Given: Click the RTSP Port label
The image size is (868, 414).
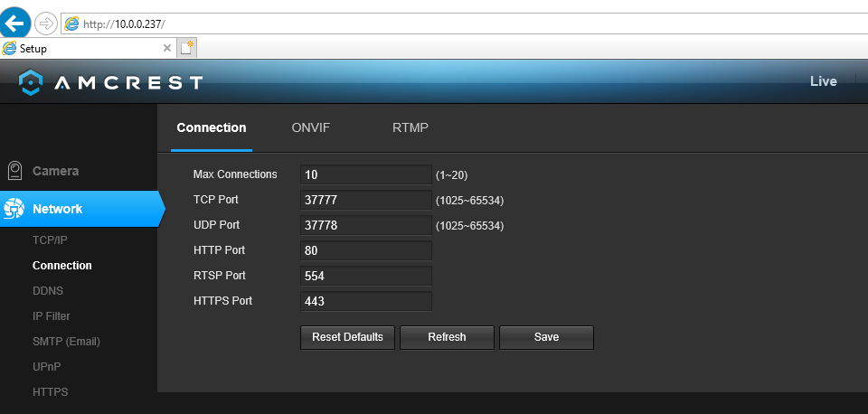Looking at the screenshot, I should 220,276.
